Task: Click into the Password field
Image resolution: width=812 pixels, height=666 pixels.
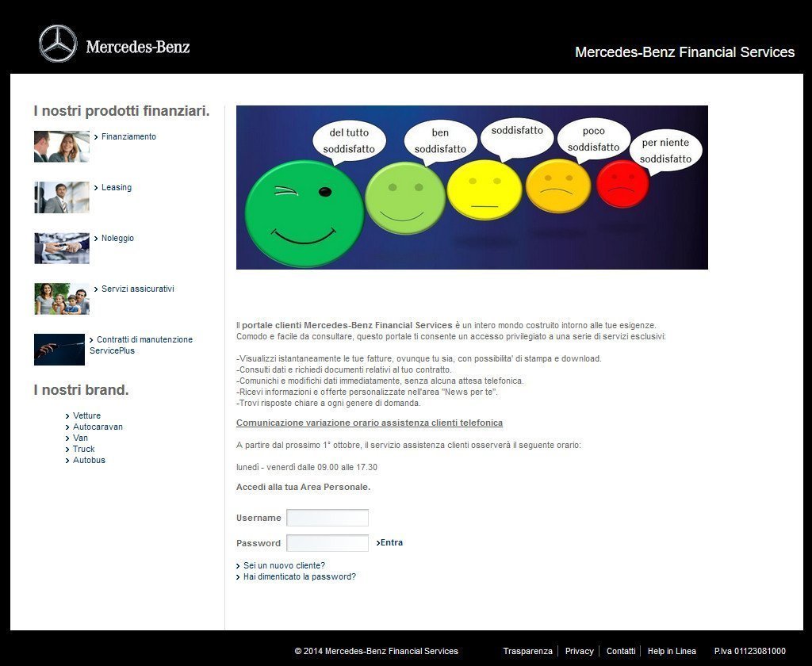Action: pos(327,543)
